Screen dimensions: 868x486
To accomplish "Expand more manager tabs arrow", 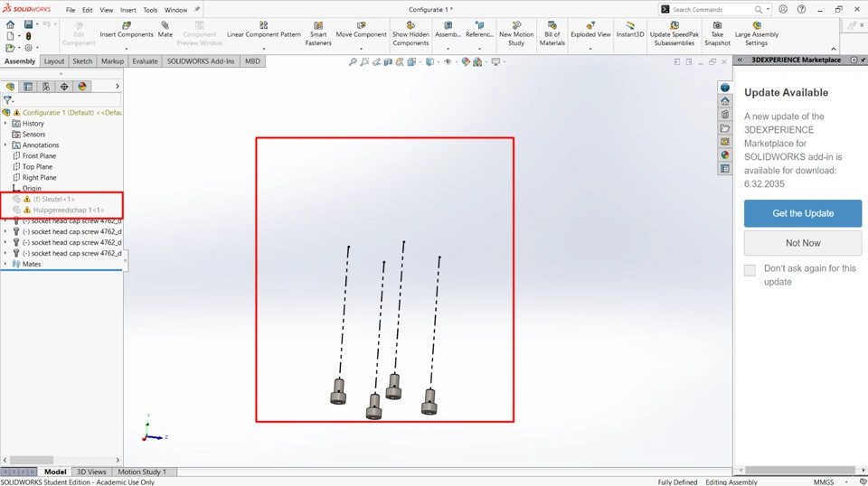I will (x=117, y=86).
